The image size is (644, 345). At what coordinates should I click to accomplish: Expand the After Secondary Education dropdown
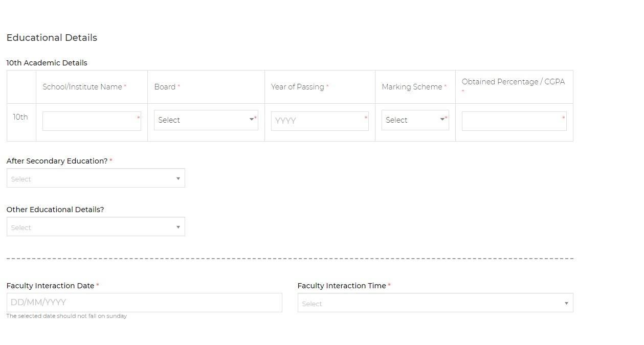tap(96, 178)
